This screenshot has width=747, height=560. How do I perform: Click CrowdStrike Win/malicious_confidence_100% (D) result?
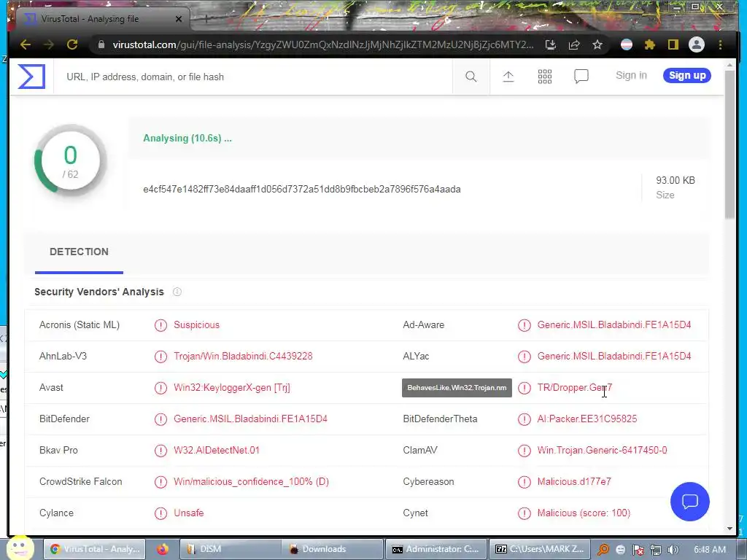[251, 482]
